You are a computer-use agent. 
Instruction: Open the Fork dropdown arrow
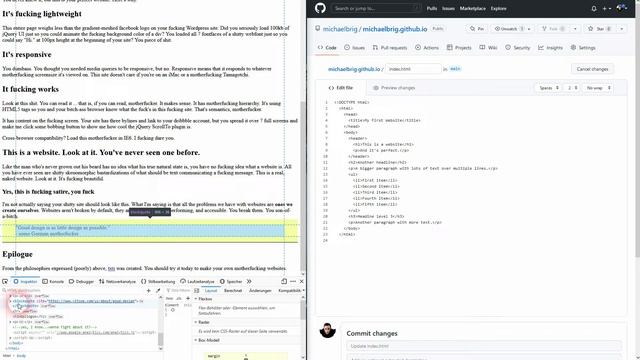575,29
